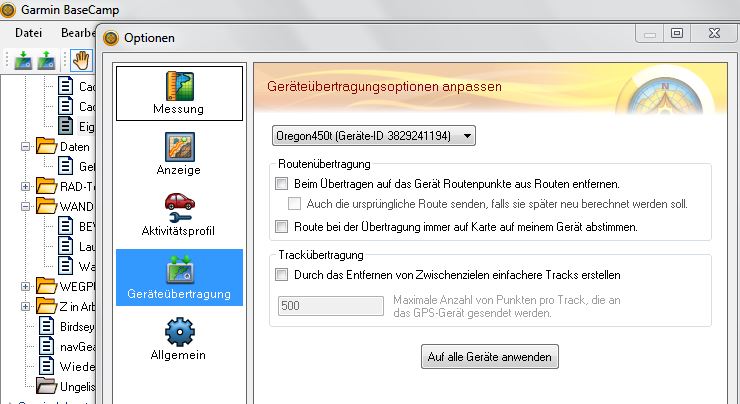Open the Allgemein gear settings

(x=179, y=338)
